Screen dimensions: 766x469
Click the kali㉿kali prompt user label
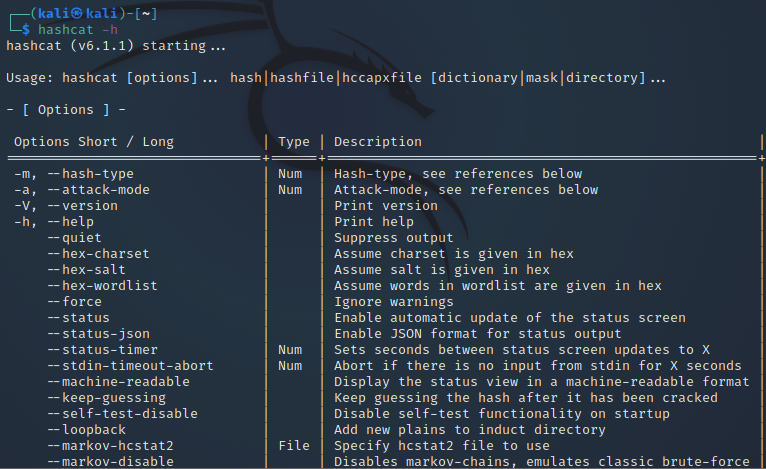tap(78, 14)
